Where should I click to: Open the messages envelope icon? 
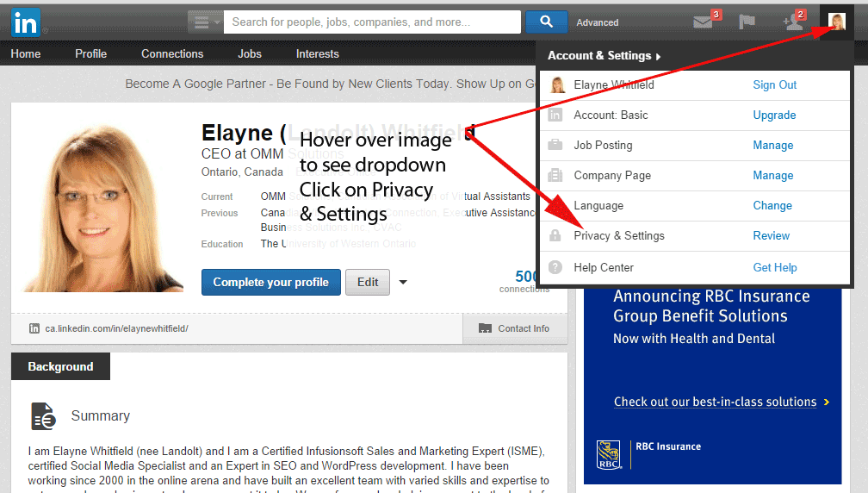(x=703, y=22)
